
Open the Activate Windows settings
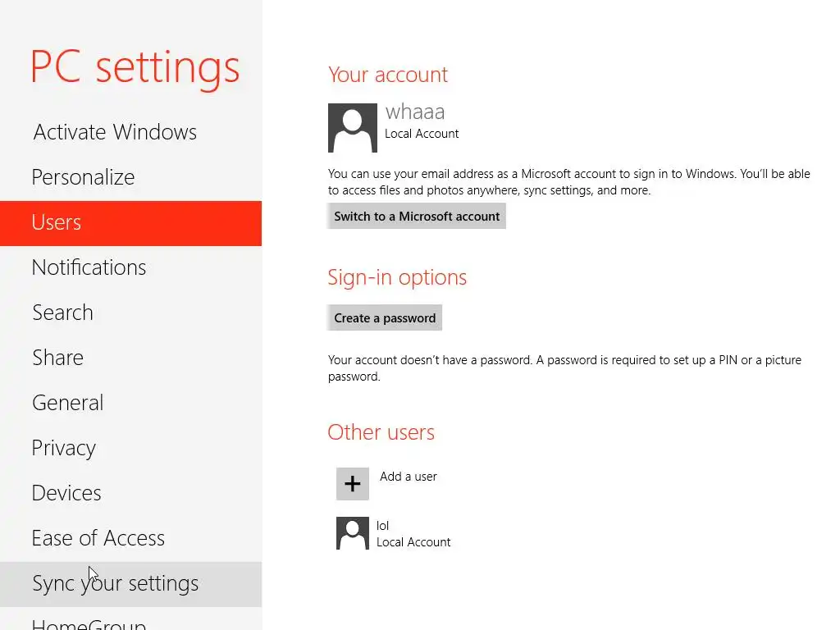(115, 132)
